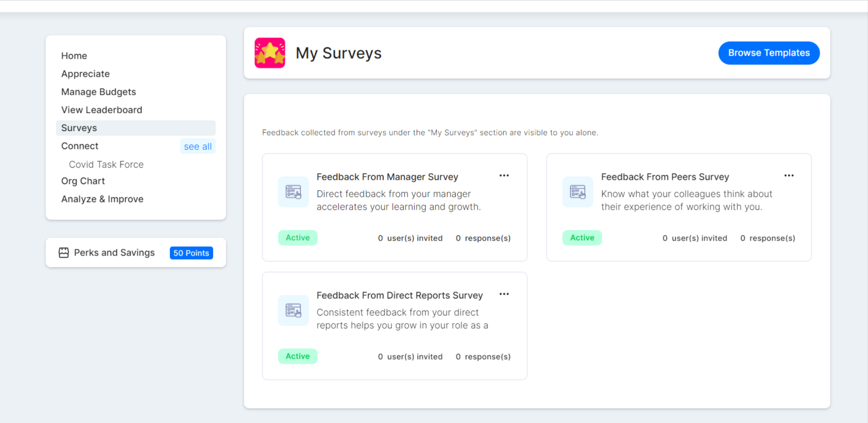Navigate to Org Chart
The height and width of the screenshot is (423, 868).
[83, 181]
